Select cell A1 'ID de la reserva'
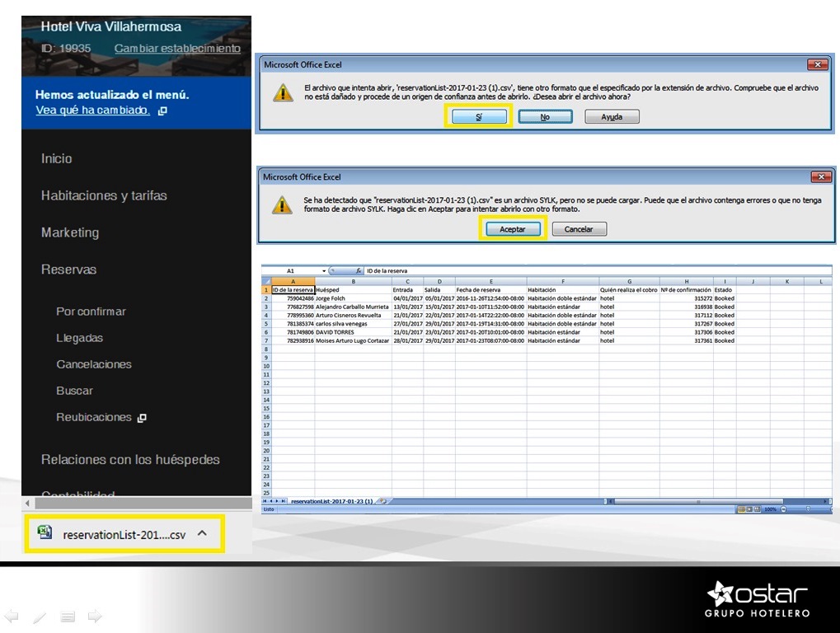 coord(293,290)
